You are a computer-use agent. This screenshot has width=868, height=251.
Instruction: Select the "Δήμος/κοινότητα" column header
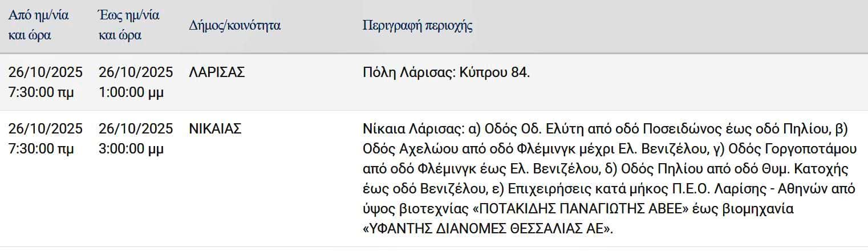234,26
